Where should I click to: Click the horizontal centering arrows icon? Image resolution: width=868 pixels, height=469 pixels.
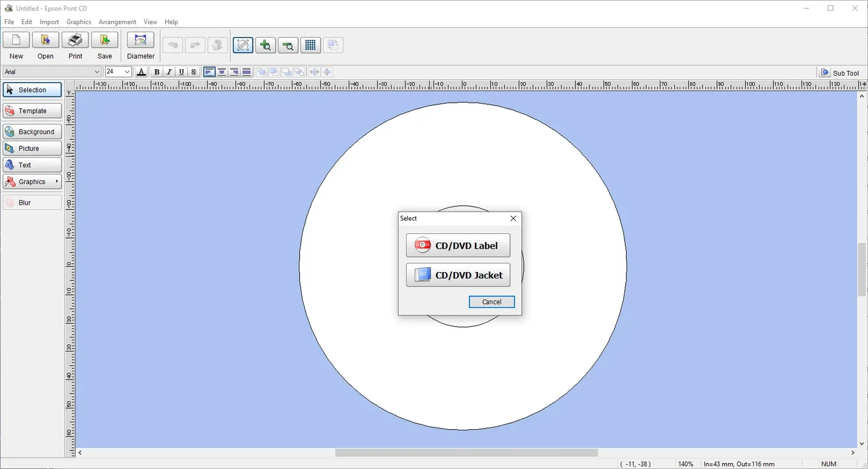click(x=315, y=72)
